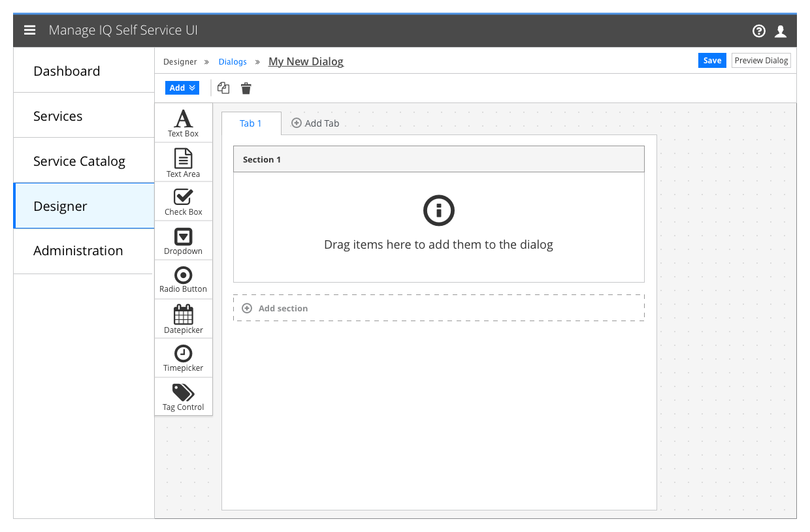Click the copy icon in the toolbar
The width and height of the screenshot is (810, 532).
pyautogui.click(x=223, y=87)
